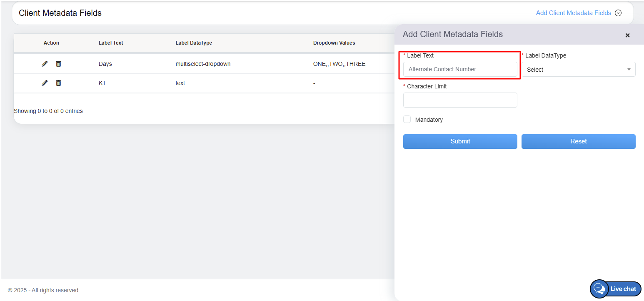
Task: Click the Add Client Metadata Fields link
Action: 573,13
